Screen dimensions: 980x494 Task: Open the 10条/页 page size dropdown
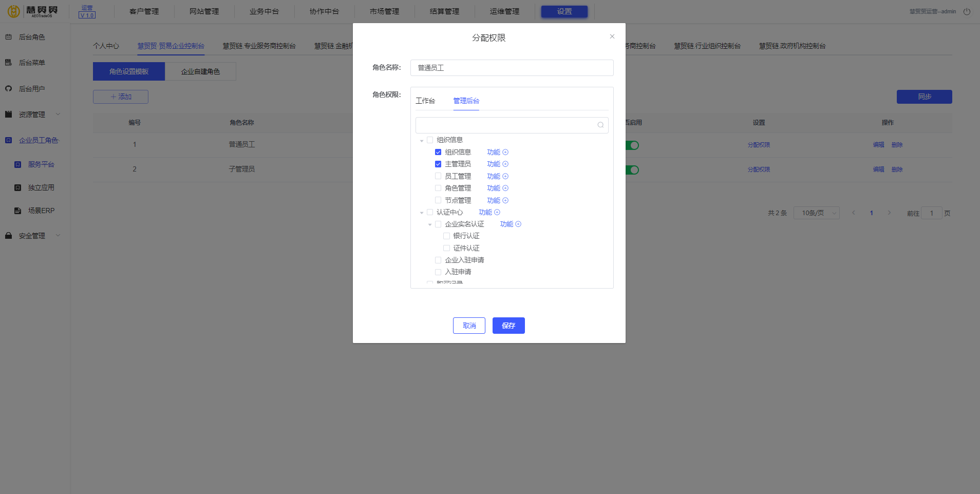(x=817, y=213)
